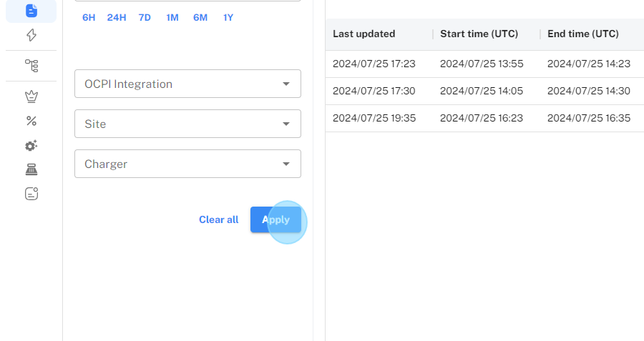The width and height of the screenshot is (644, 341).
Task: Select the crown sidebar icon
Action: point(31,97)
